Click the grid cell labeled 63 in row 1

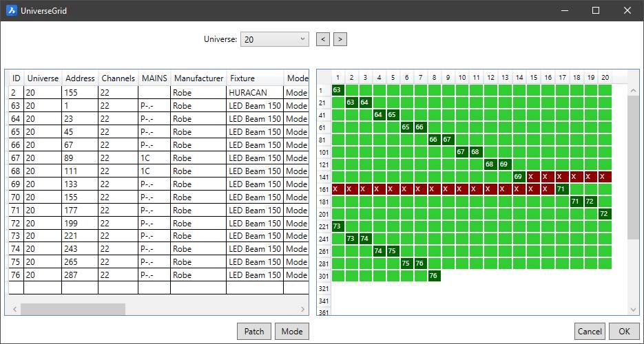click(x=337, y=90)
